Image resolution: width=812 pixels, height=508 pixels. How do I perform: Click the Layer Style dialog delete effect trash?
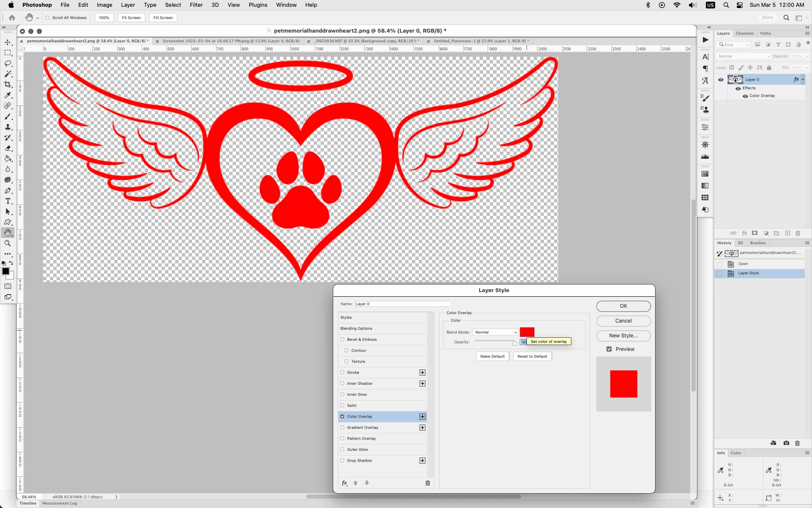(x=428, y=483)
